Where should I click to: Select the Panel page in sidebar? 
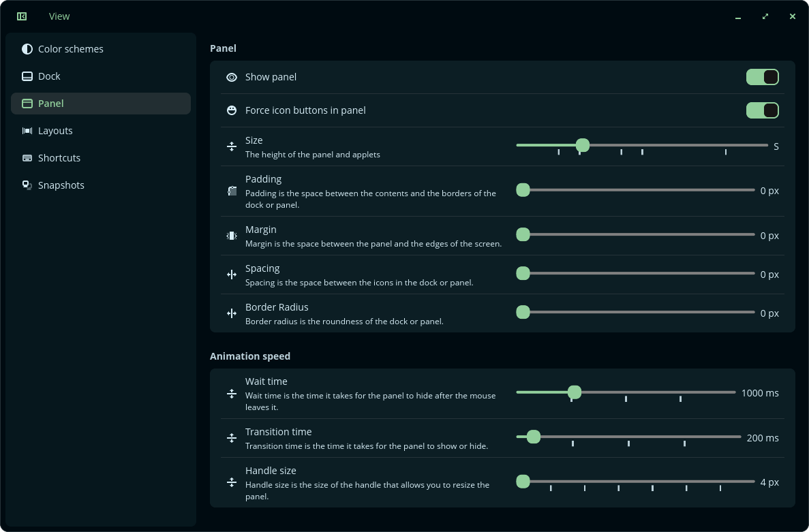[x=101, y=104]
